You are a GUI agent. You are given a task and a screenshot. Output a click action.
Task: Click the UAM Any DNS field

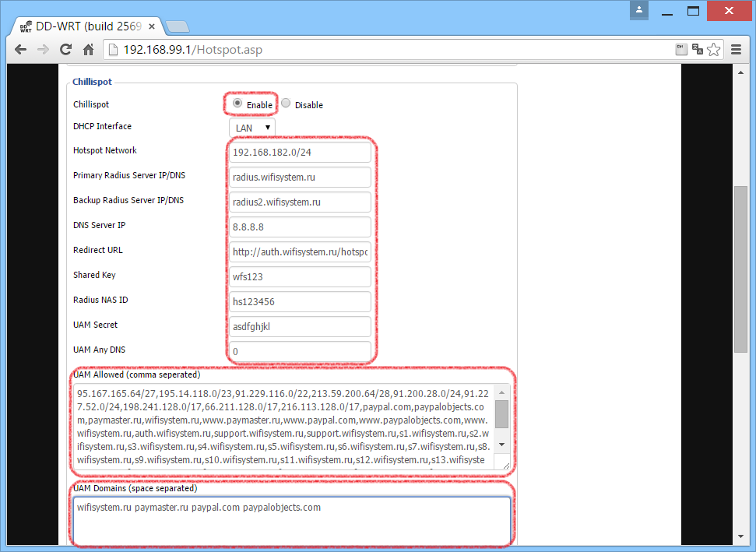[300, 351]
